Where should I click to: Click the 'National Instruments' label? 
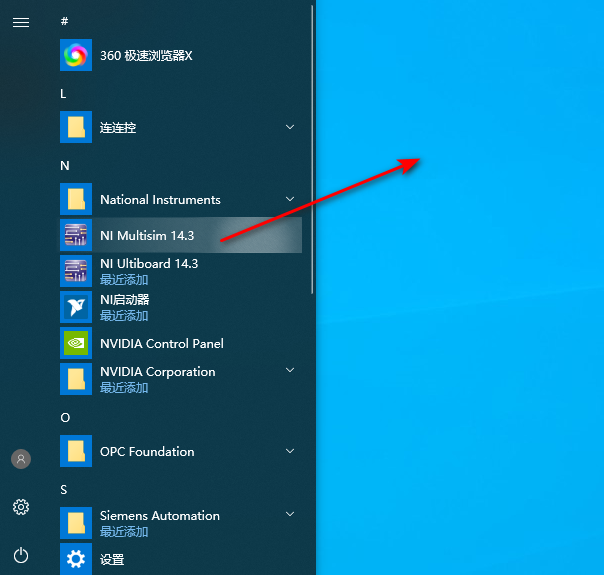[160, 199]
